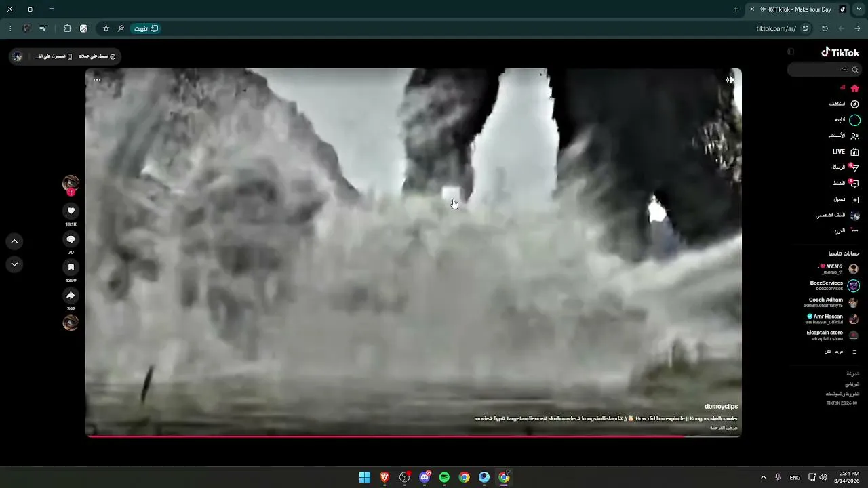Expand the Chrome tab search dropdown

pyautogui.click(x=859, y=9)
